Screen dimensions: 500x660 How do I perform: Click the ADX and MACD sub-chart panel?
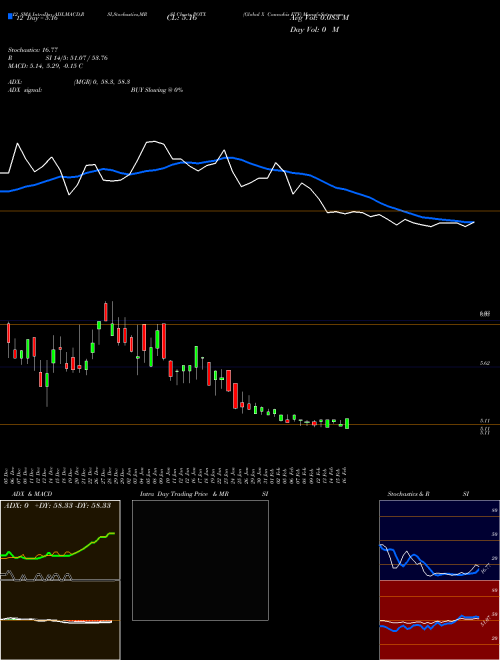(x=60, y=580)
